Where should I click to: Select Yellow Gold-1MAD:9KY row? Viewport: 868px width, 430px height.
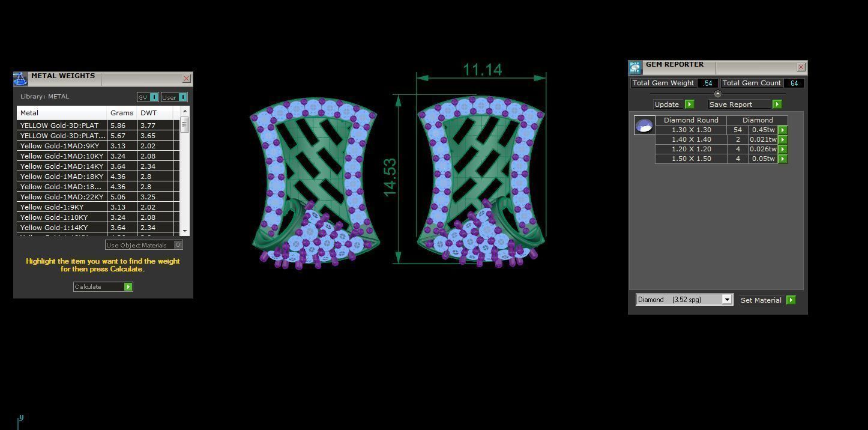point(98,146)
